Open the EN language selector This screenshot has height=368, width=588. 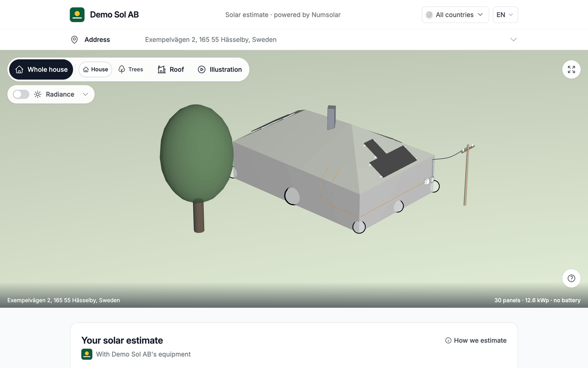[x=505, y=15]
